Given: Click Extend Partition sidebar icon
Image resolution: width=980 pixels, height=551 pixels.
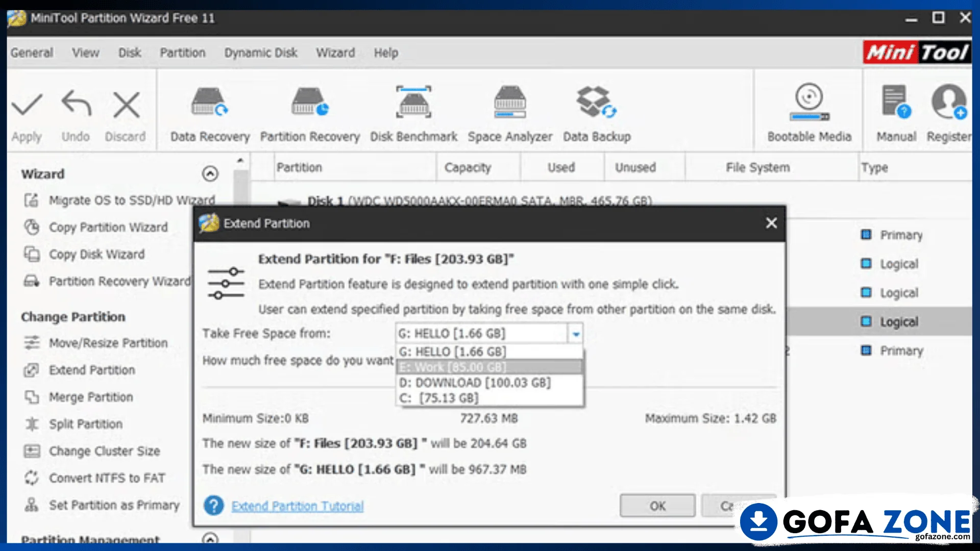Looking at the screenshot, I should (x=32, y=370).
